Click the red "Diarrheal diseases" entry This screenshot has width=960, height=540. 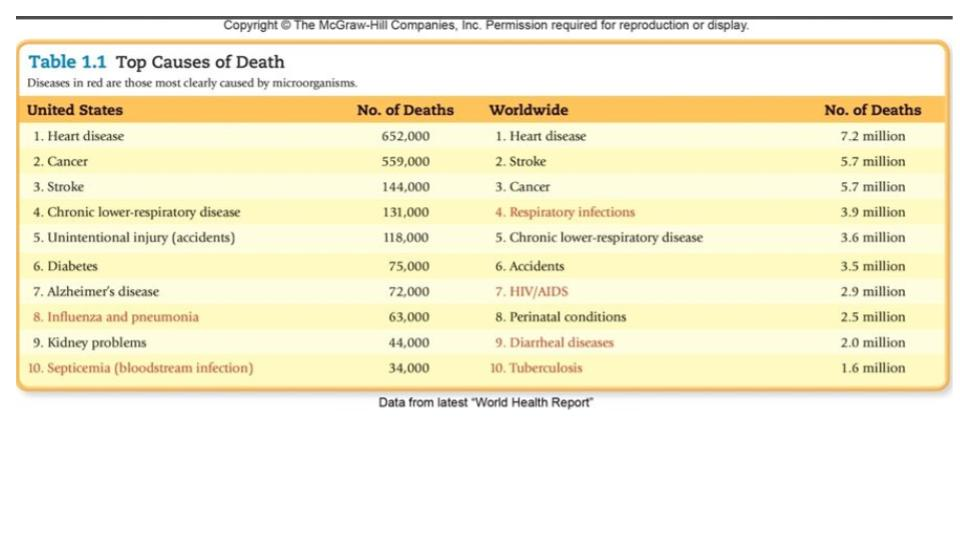coord(554,342)
